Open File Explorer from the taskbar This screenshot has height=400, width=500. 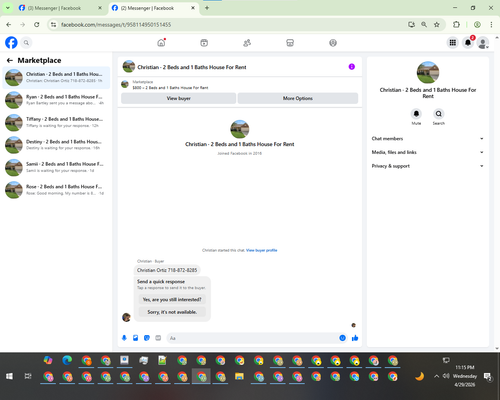[239, 376]
